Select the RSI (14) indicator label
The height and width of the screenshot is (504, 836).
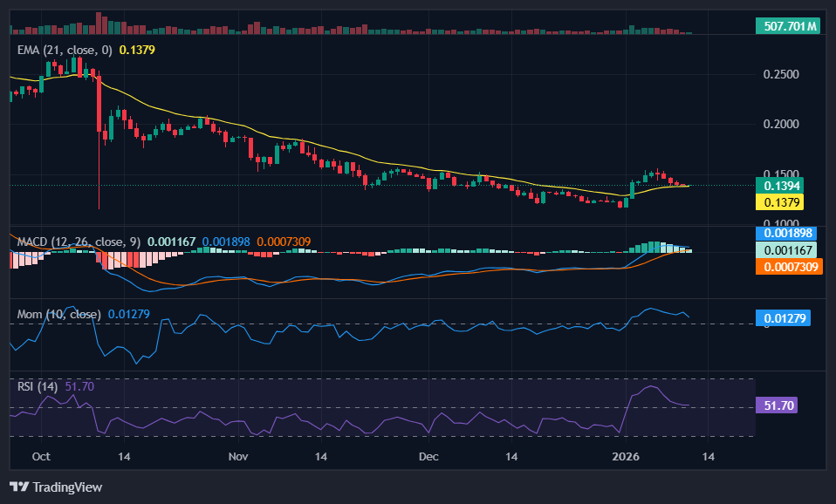click(x=38, y=386)
